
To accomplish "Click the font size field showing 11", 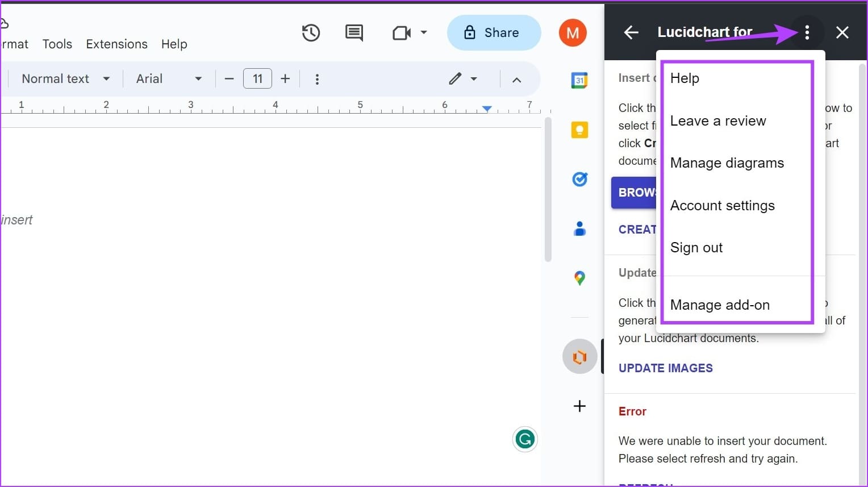I will pos(257,79).
